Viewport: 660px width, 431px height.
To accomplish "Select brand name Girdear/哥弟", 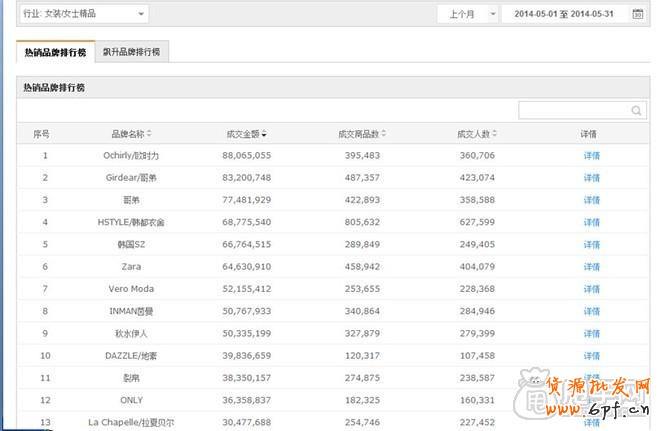I will click(x=131, y=178).
